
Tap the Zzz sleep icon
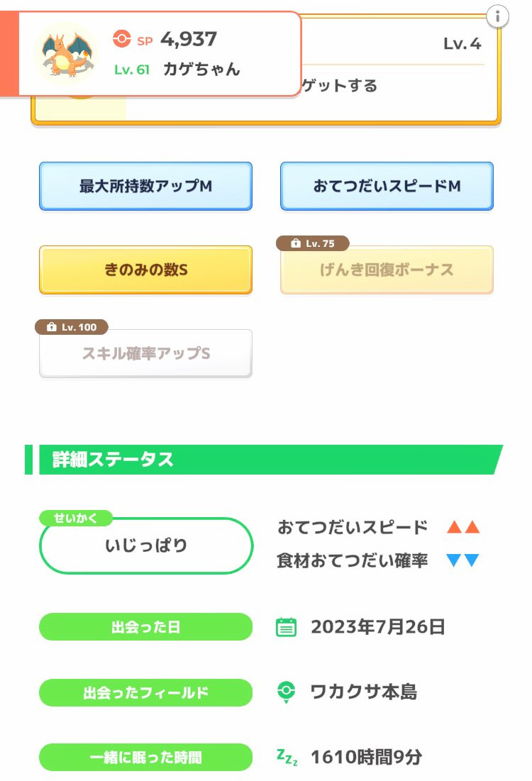(287, 757)
